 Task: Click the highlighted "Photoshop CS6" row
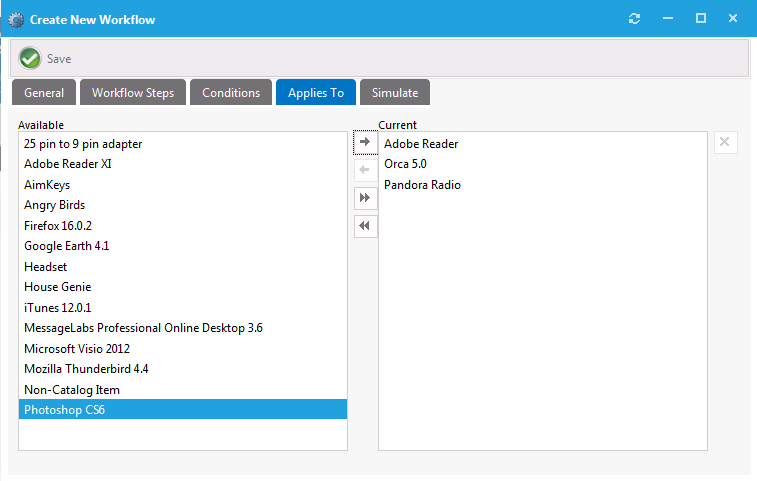point(182,410)
